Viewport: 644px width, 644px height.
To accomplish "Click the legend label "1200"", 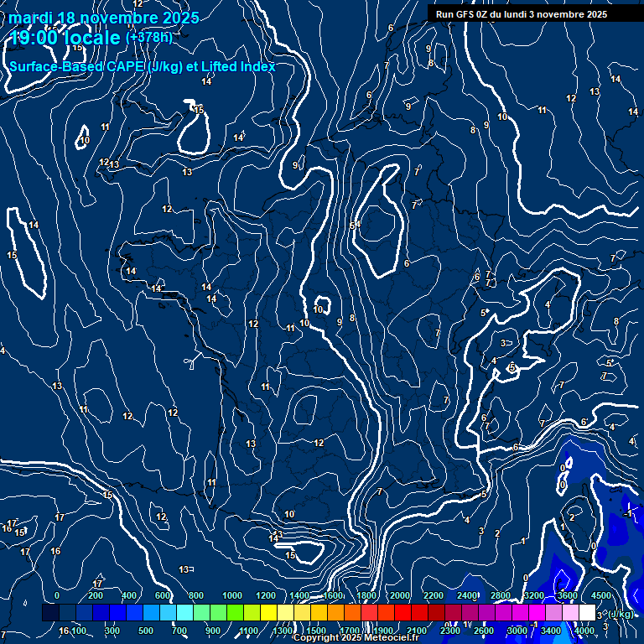I will click(x=266, y=595).
